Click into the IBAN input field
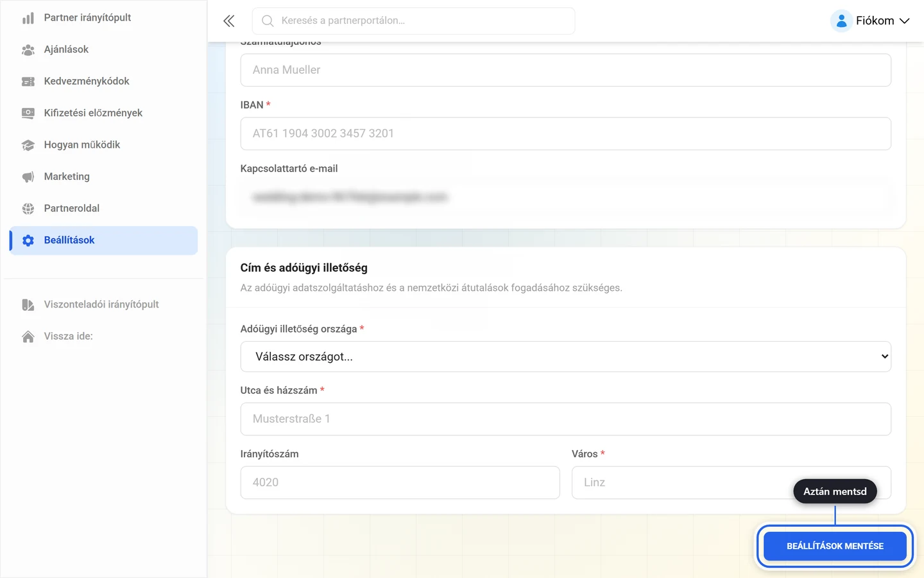 [x=566, y=134]
